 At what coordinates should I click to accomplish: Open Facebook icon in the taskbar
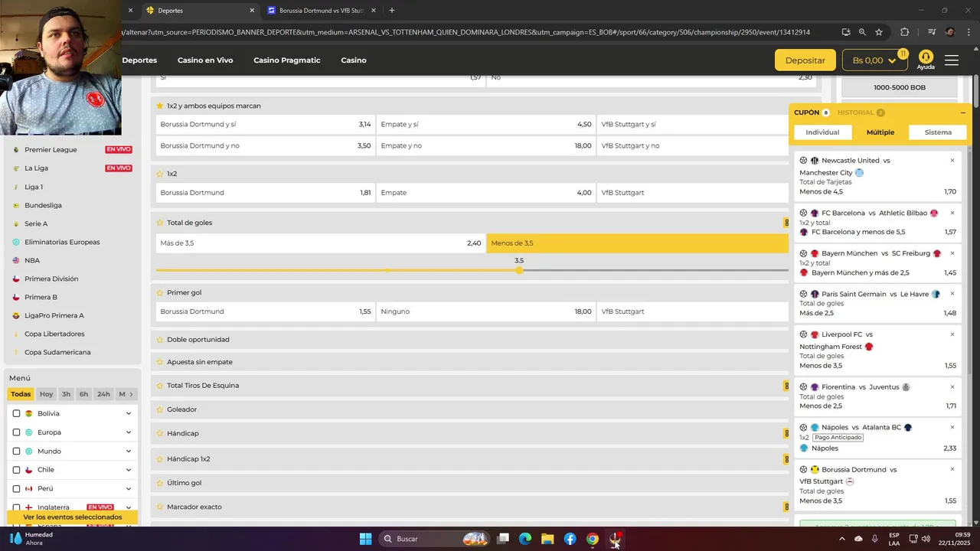click(x=570, y=539)
